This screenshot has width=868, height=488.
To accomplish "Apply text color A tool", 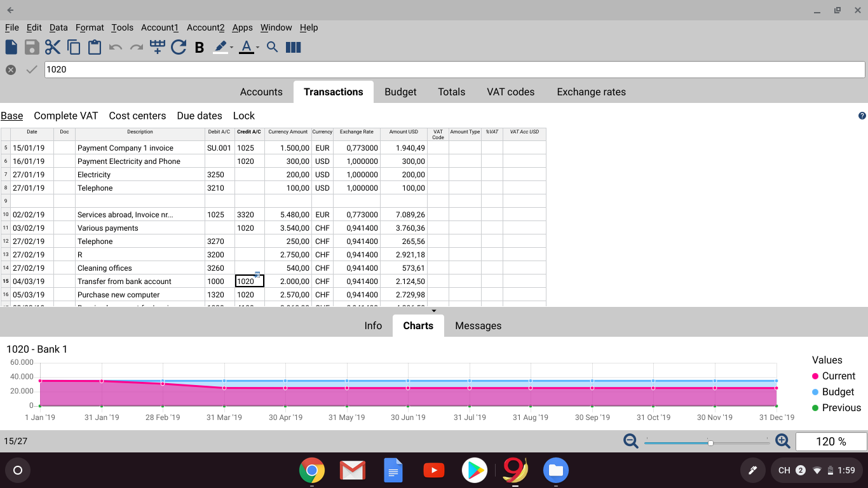I will 247,47.
